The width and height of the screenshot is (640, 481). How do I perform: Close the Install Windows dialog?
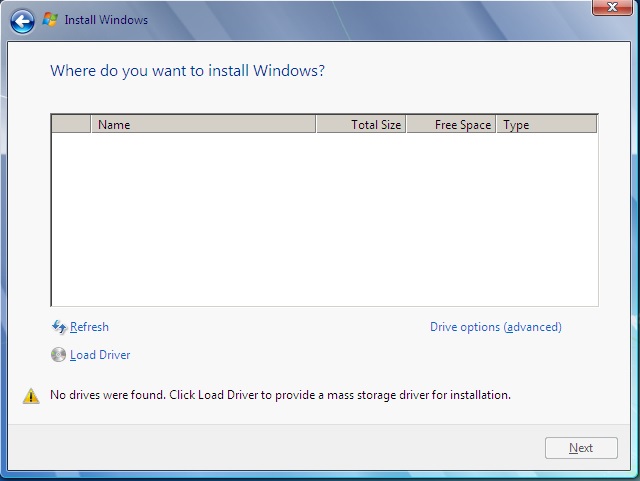(x=611, y=8)
